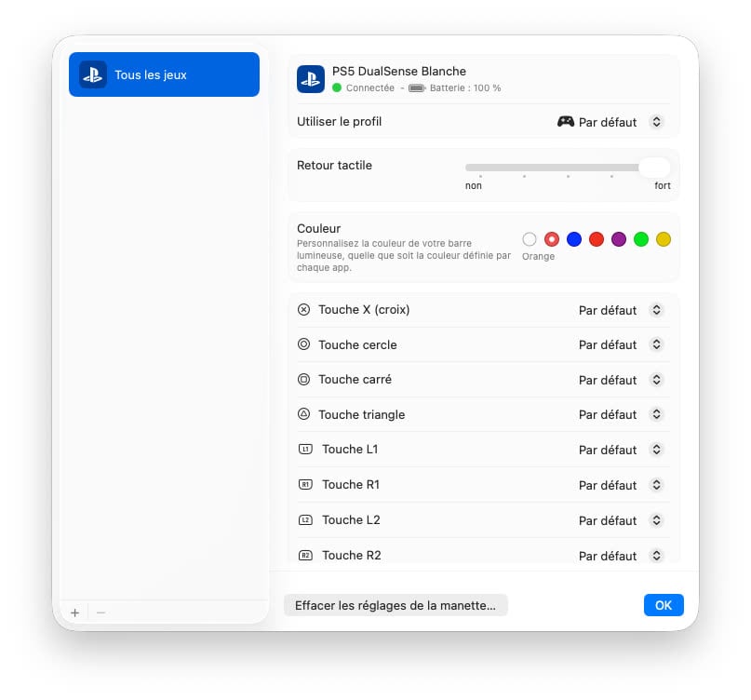Click the cross button icon

pos(303,310)
